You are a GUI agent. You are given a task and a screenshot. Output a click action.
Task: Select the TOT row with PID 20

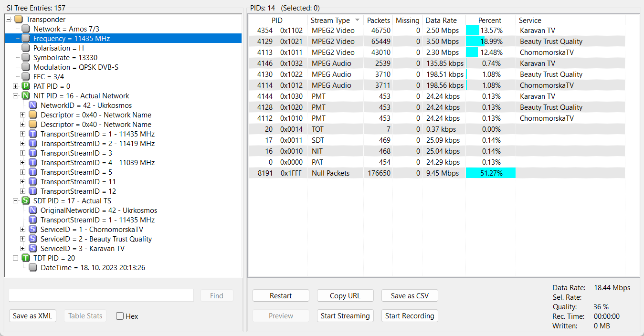437,129
